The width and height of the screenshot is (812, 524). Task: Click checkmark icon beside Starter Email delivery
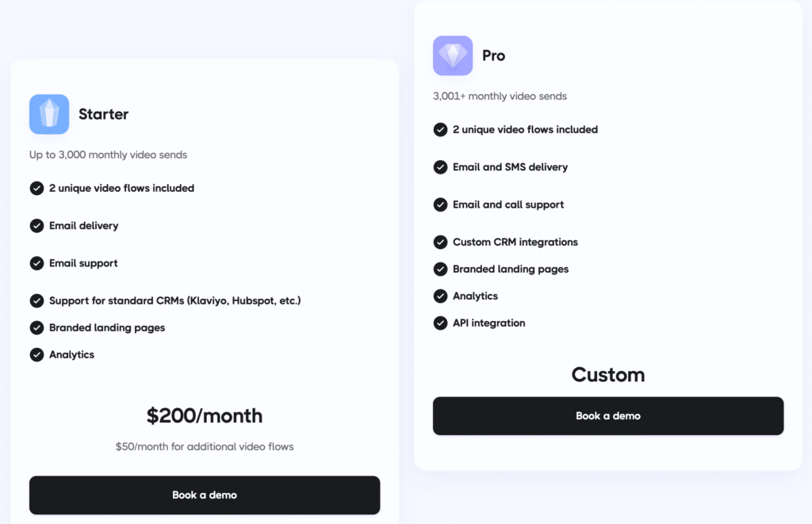point(36,226)
